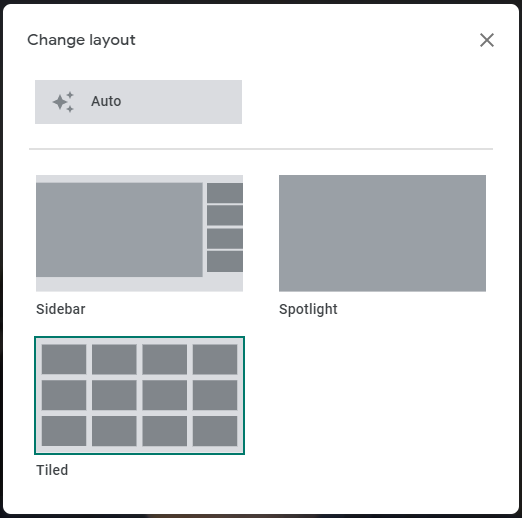Screen dimensions: 522x518
Task: Click the second small tile in Sidebar preview
Action: click(x=225, y=216)
